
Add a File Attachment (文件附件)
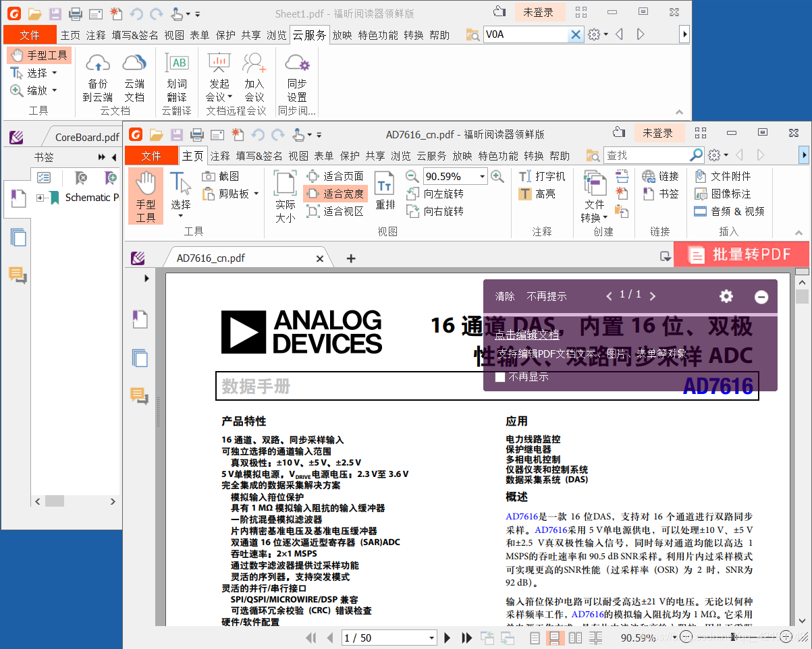[x=722, y=176]
